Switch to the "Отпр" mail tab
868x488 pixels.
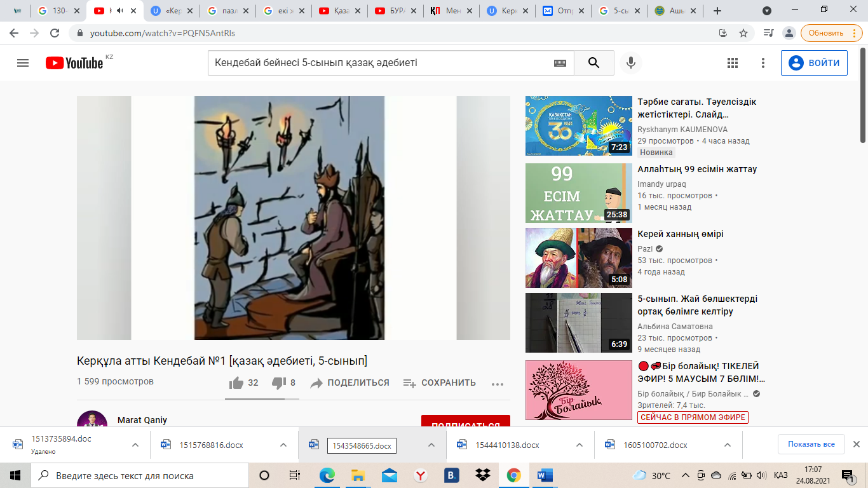tap(564, 11)
